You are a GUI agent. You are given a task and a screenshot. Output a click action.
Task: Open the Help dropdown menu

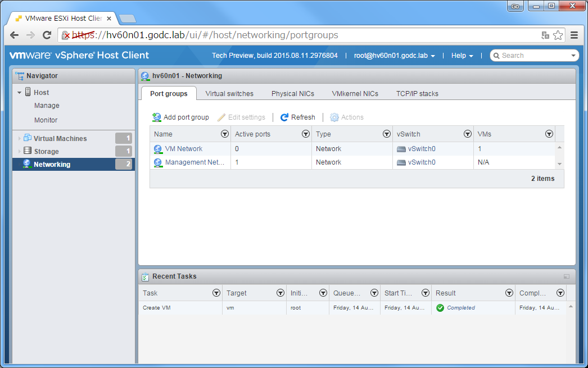[462, 56]
